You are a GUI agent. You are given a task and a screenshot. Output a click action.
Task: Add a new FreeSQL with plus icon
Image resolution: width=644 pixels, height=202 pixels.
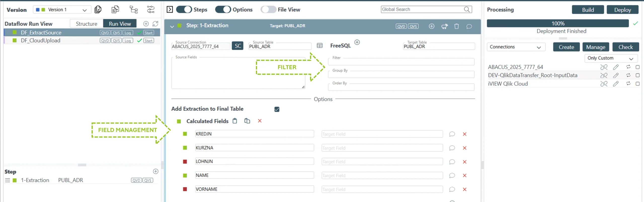click(357, 42)
